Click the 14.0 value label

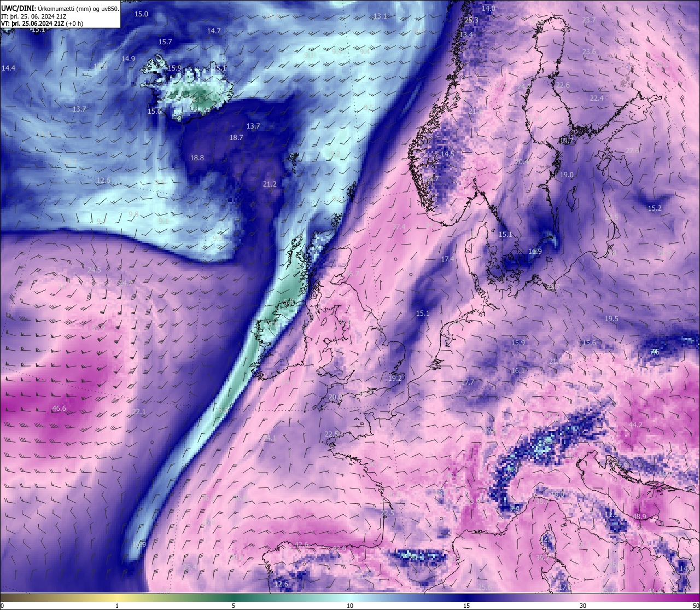pos(488,8)
